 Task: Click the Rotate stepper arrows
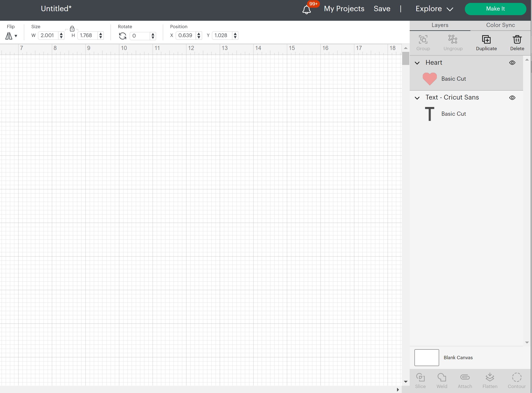tap(153, 36)
